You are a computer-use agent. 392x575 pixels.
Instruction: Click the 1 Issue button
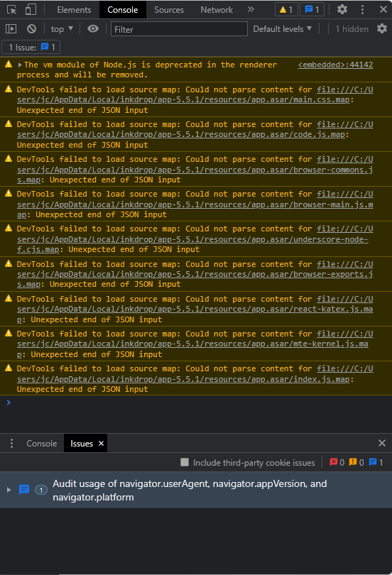click(31, 47)
